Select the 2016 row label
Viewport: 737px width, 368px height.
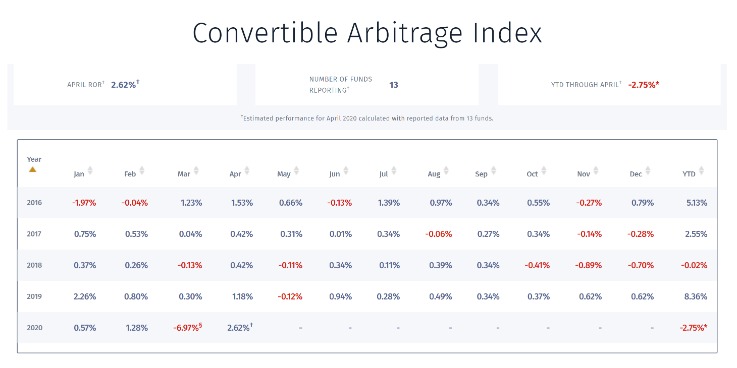pyautogui.click(x=34, y=203)
